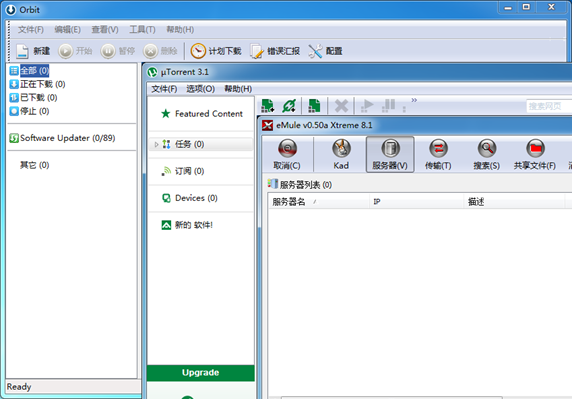This screenshot has width=572, height=399.
Task: Click the start play icon in µTorrent toolbar
Action: (367, 105)
